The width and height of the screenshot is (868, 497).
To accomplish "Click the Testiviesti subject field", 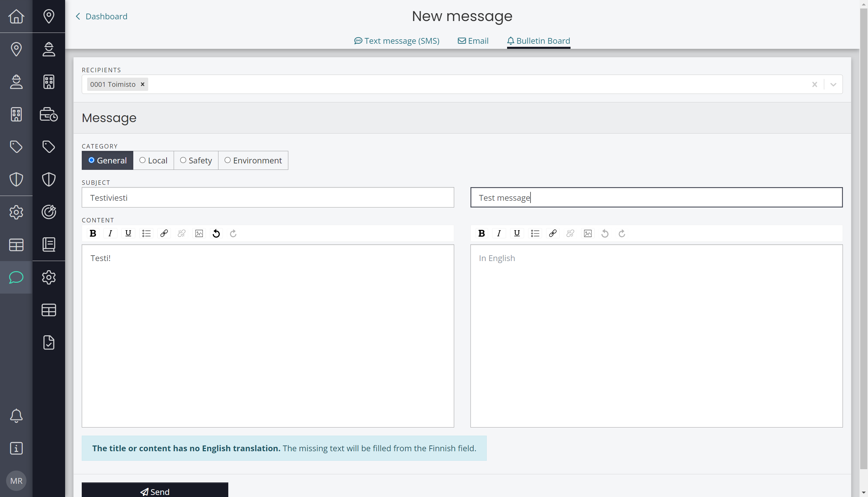I will pos(268,197).
